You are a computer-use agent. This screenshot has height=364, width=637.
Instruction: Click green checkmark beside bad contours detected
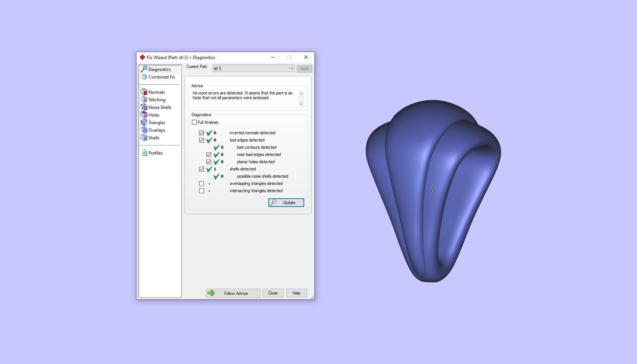[216, 147]
